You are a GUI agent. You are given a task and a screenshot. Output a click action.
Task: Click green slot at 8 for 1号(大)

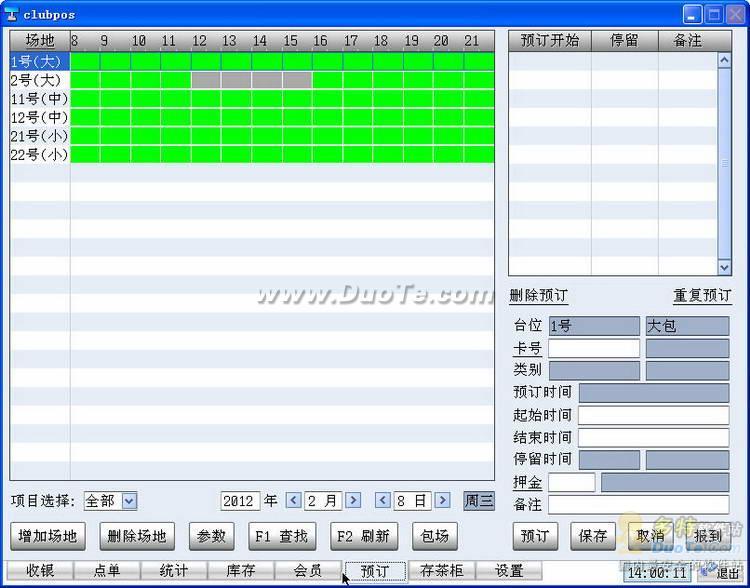[x=85, y=62]
